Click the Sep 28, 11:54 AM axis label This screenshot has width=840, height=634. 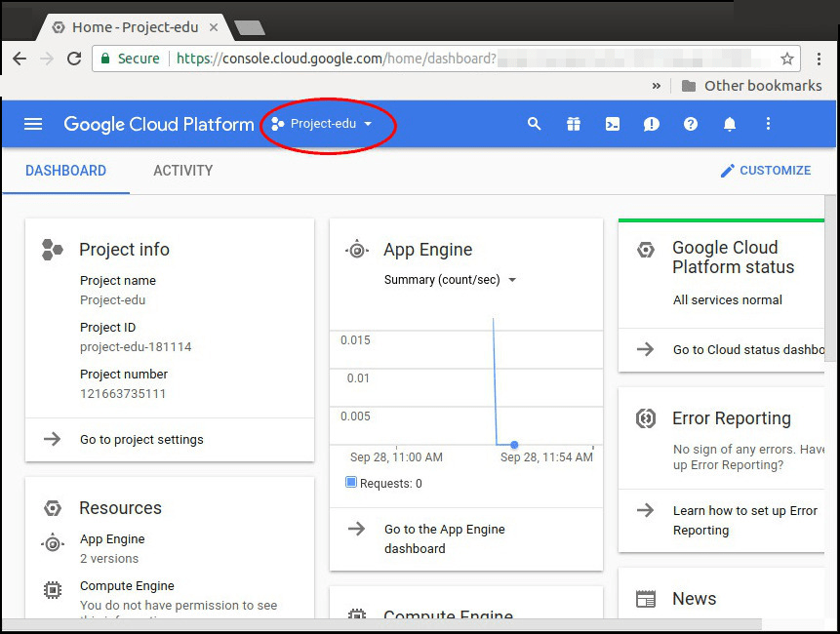[x=546, y=457]
